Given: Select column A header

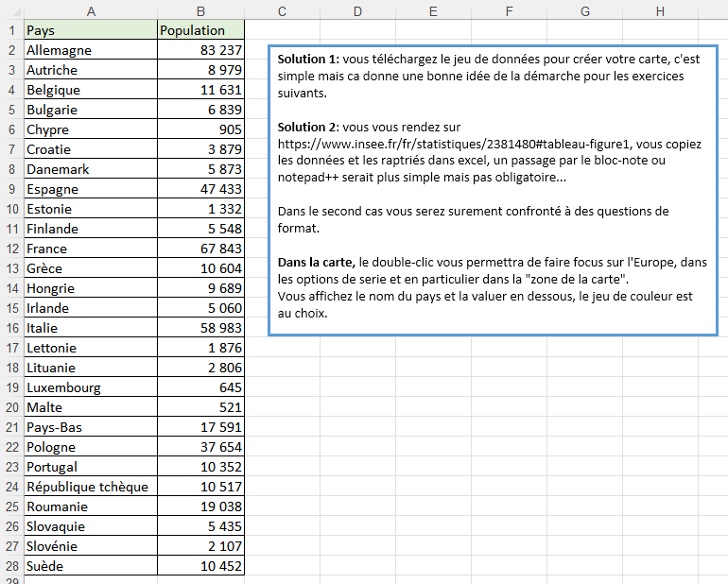Looking at the screenshot, I should [x=90, y=10].
